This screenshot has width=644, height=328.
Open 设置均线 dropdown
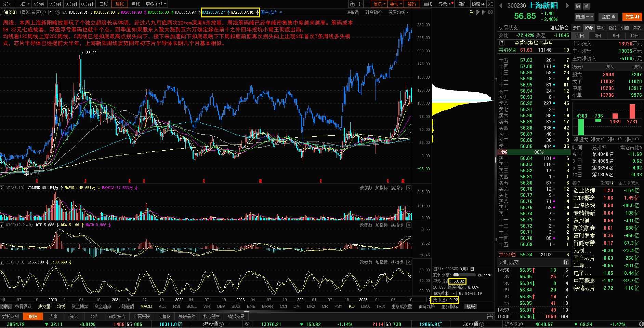coord(398,12)
